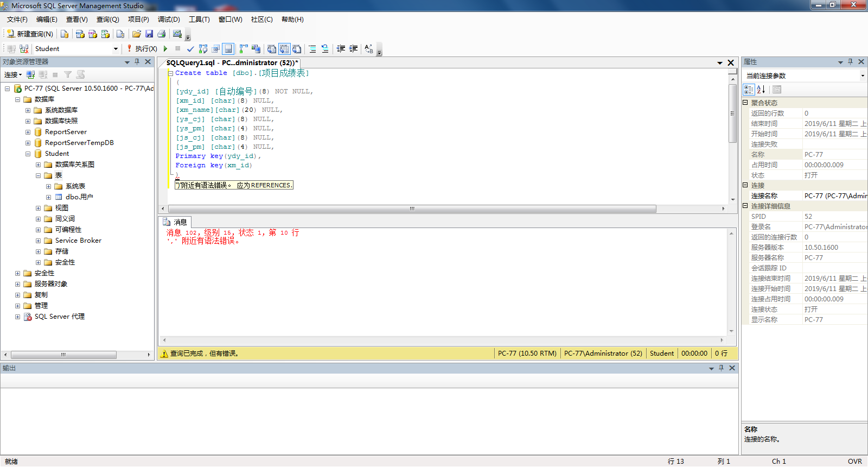Click the Analysis Services DMX Query icon

pos(93,34)
